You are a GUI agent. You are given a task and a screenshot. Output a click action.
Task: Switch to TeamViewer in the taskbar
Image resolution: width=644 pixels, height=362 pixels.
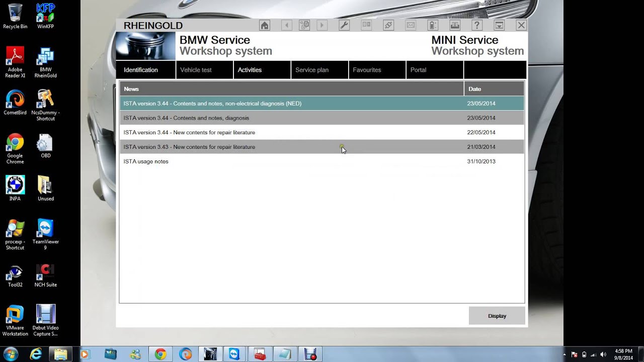(x=234, y=354)
